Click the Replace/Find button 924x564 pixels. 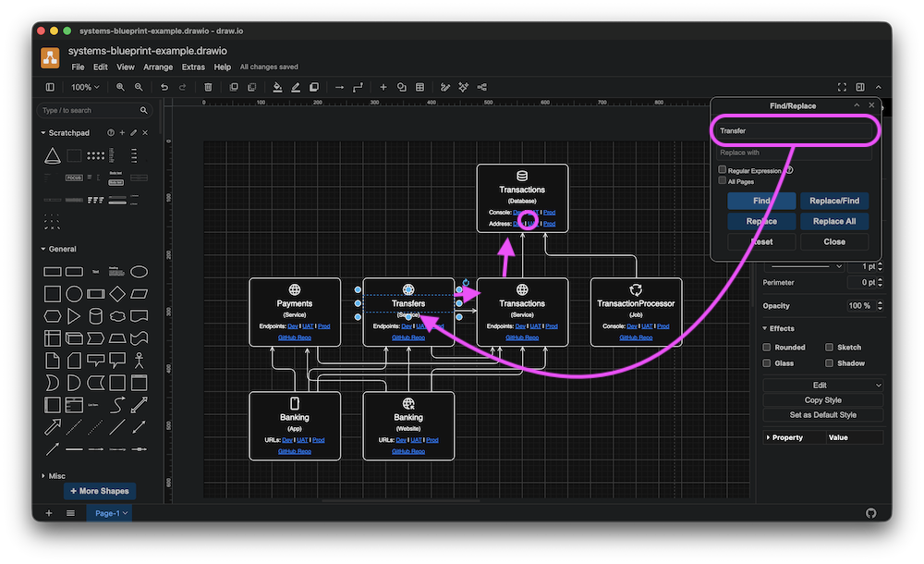pos(833,201)
